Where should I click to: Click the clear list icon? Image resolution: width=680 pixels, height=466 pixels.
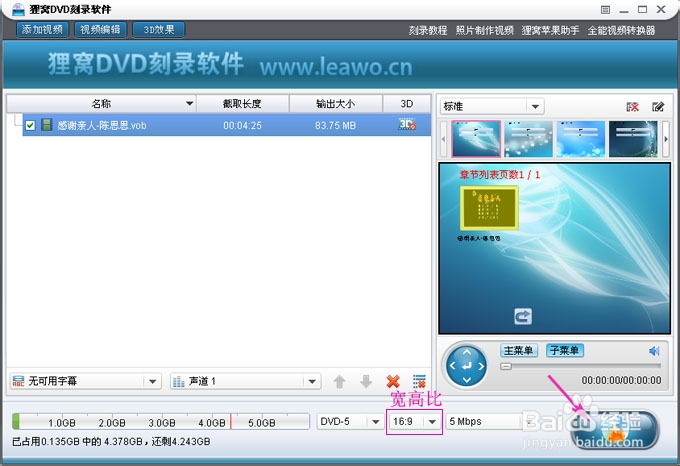pos(419,381)
